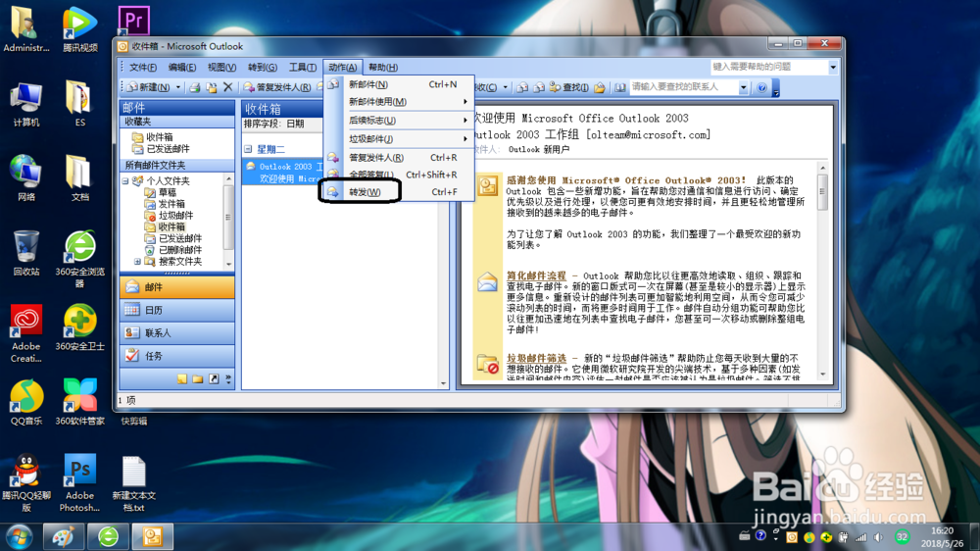980x551 pixels.
Task: Click the Move to Folder toolbar icon
Action: tap(212, 87)
